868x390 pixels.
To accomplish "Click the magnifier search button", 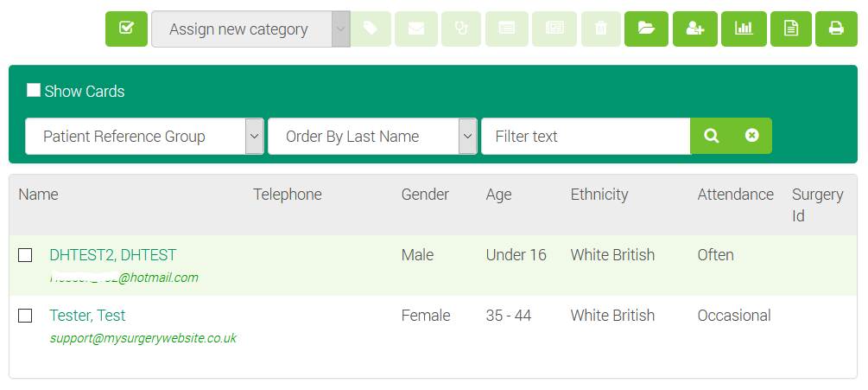I will [712, 136].
